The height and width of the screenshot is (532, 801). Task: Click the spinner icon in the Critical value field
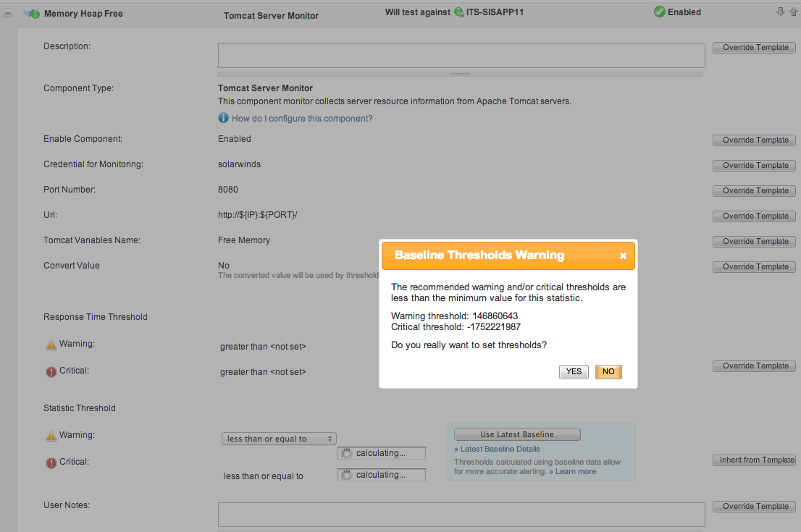pyautogui.click(x=347, y=475)
